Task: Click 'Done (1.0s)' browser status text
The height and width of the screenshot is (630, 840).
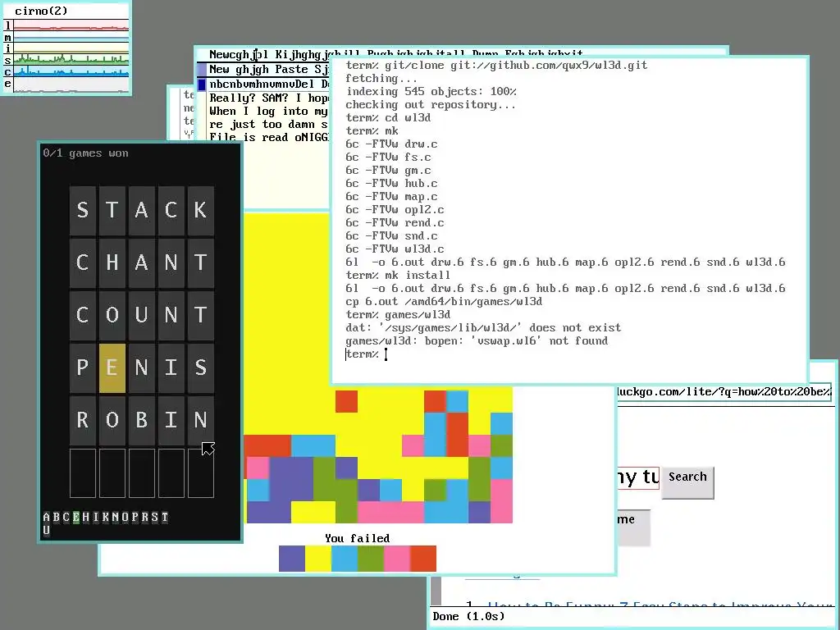Action: point(468,617)
